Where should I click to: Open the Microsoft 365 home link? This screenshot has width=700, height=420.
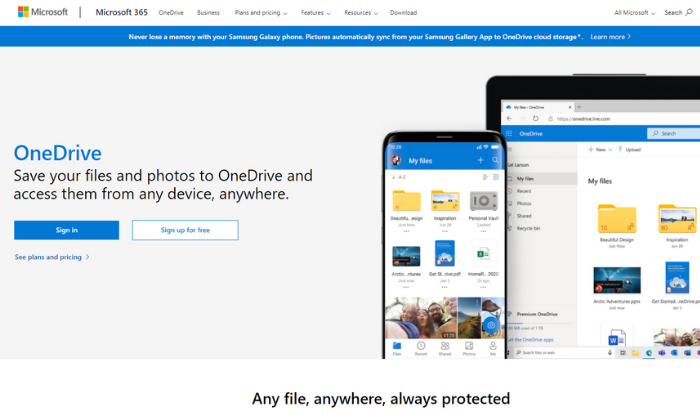[x=121, y=12]
